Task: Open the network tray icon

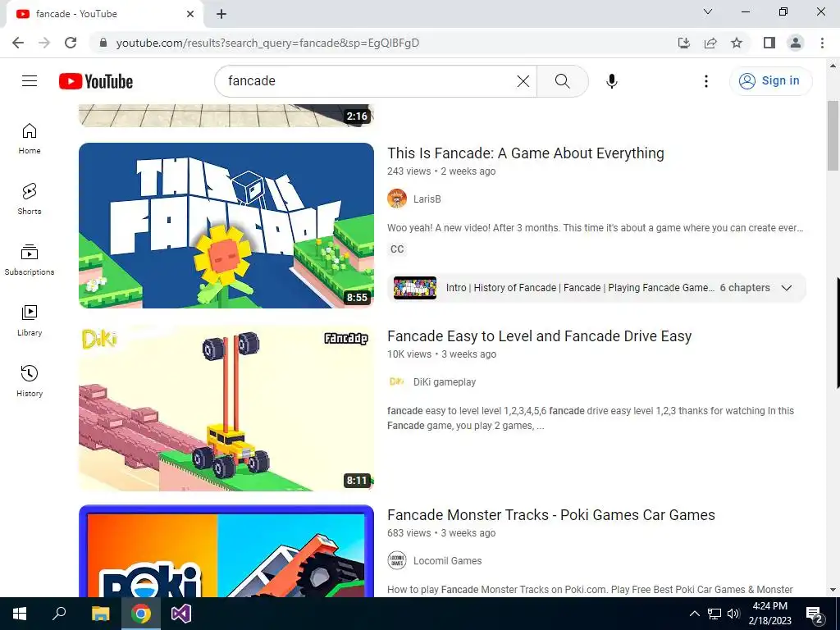Action: pos(714,614)
